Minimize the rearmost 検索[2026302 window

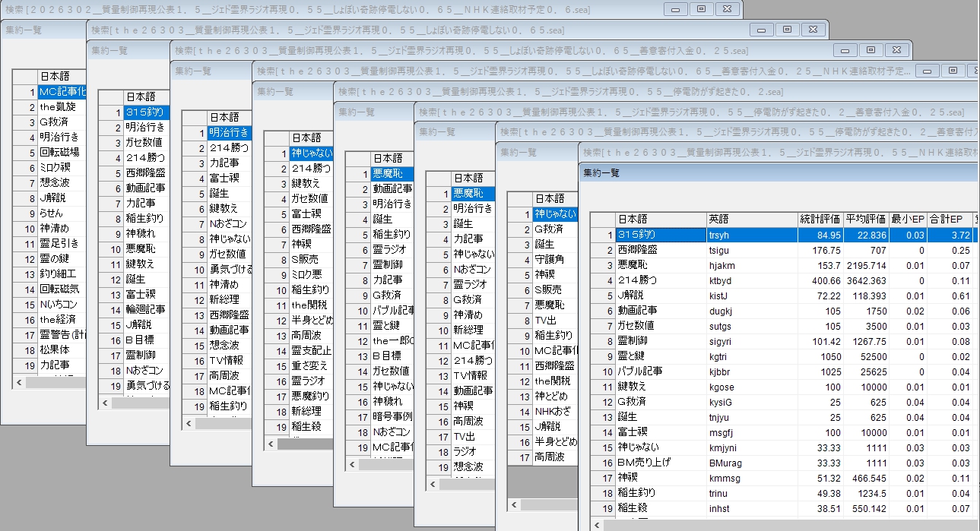pyautogui.click(x=675, y=9)
